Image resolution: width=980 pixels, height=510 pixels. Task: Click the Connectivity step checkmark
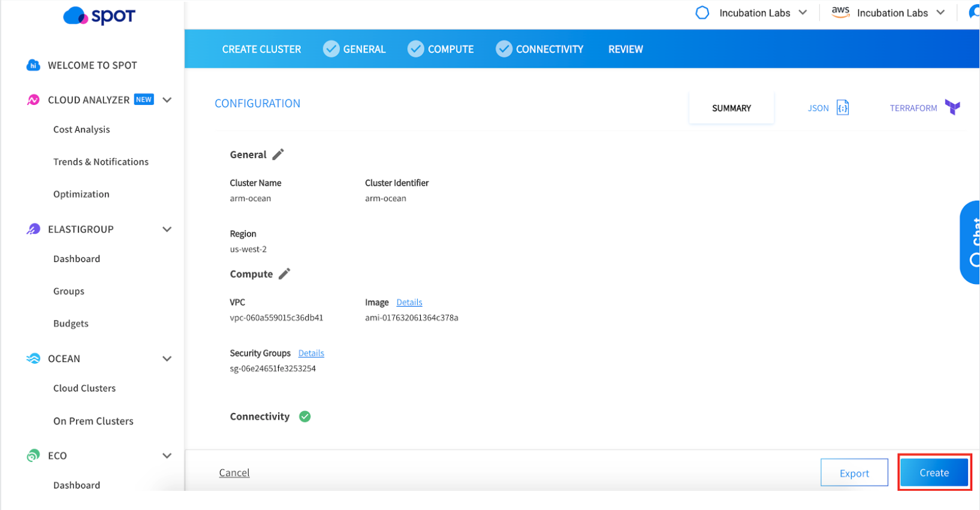tap(504, 49)
